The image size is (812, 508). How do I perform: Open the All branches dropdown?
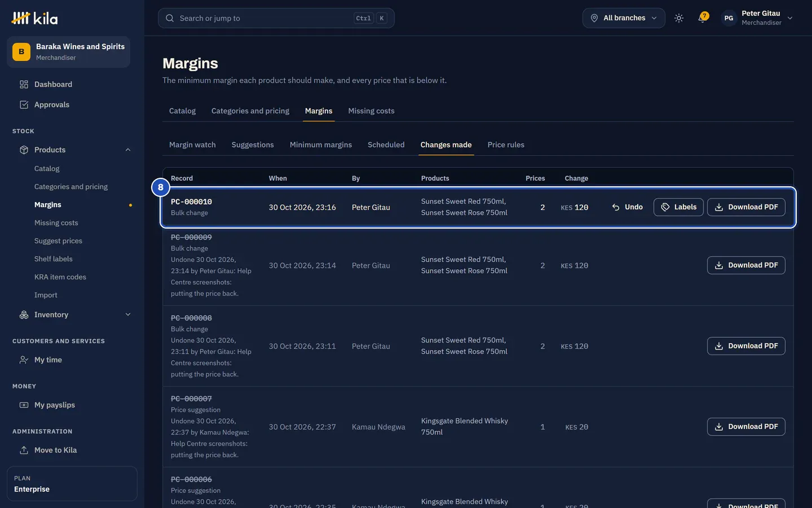point(624,18)
